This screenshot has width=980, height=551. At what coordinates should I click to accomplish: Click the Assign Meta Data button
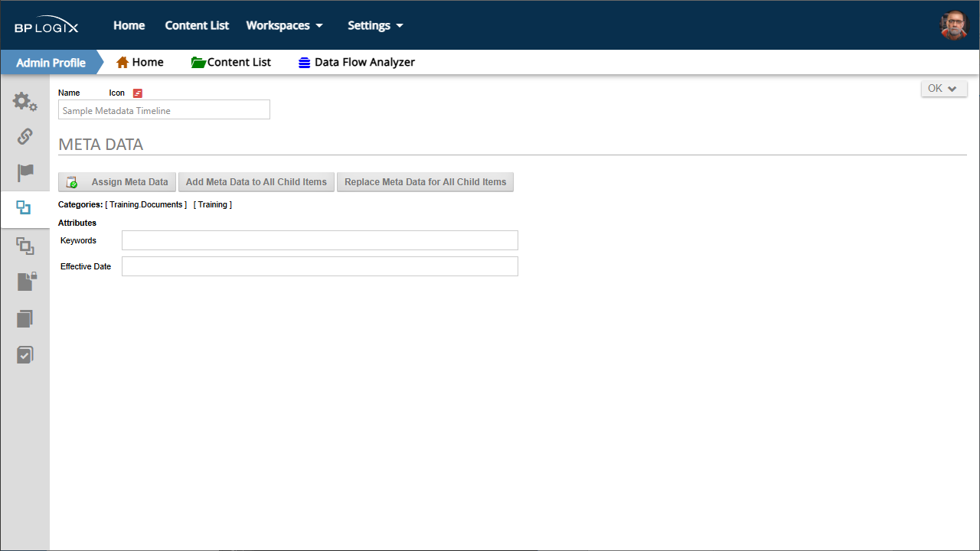(117, 182)
